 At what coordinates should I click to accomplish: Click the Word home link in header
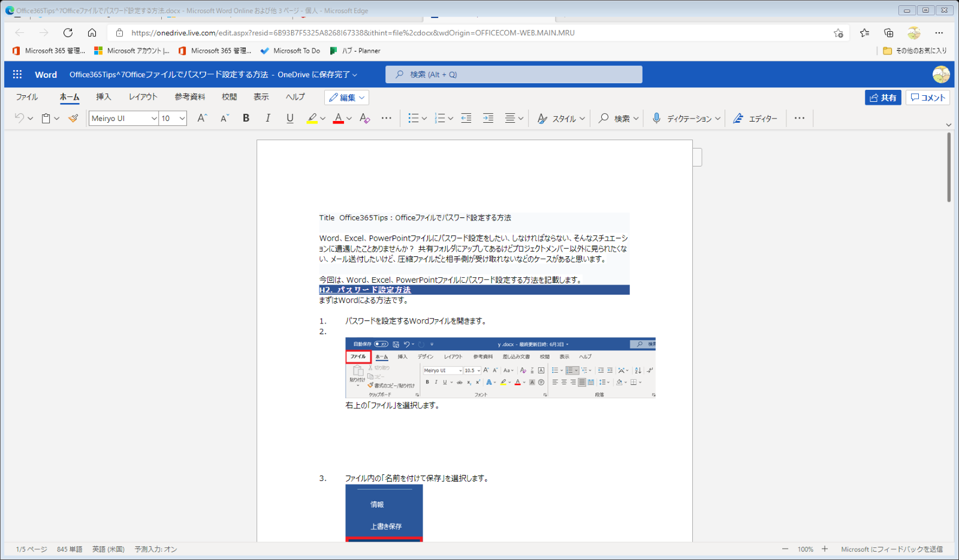click(46, 75)
